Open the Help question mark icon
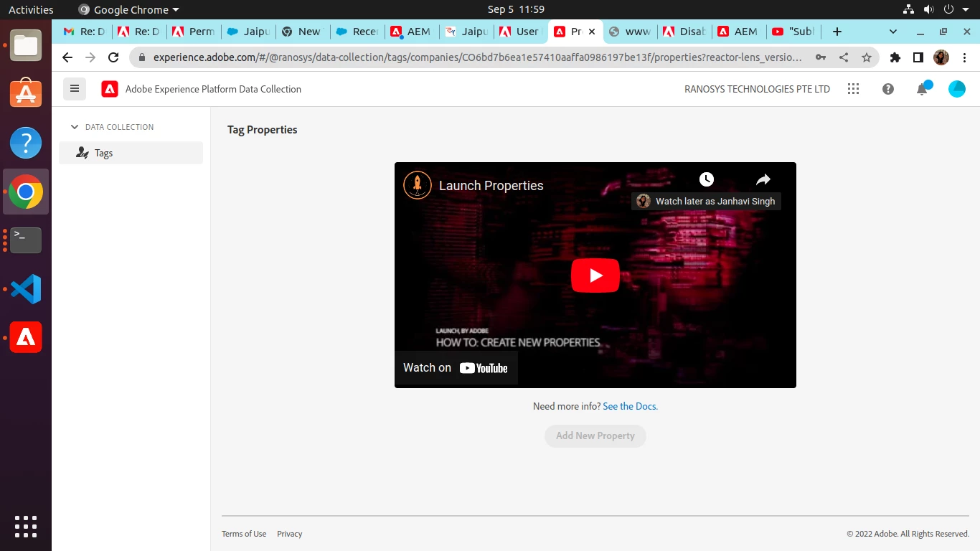This screenshot has width=980, height=551. (888, 89)
